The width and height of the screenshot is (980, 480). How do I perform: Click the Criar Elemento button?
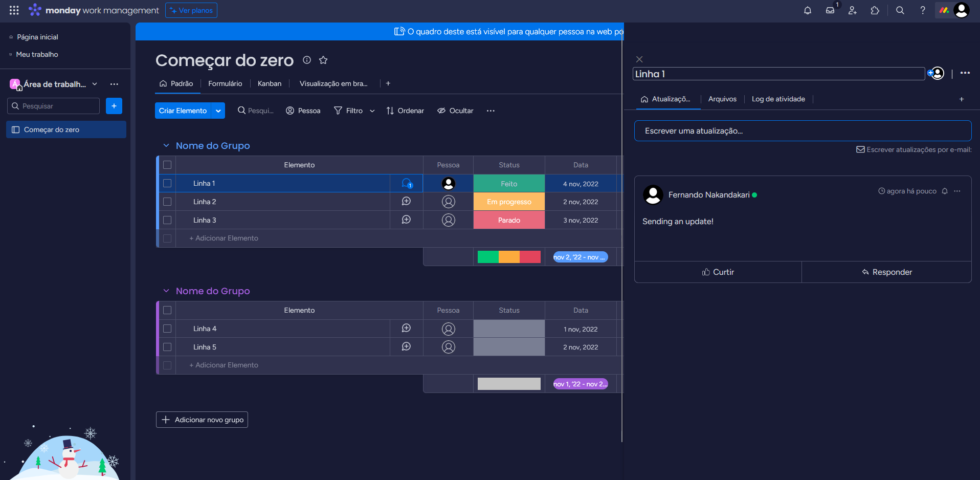[x=183, y=111]
